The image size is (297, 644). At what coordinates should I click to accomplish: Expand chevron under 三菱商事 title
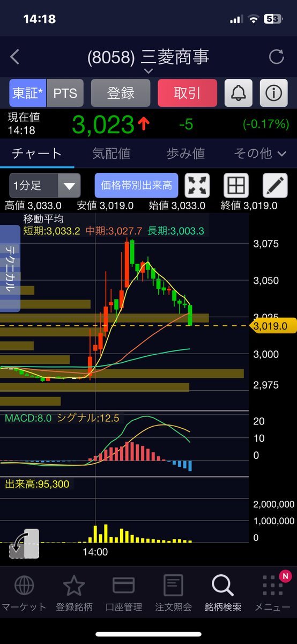[x=148, y=71]
